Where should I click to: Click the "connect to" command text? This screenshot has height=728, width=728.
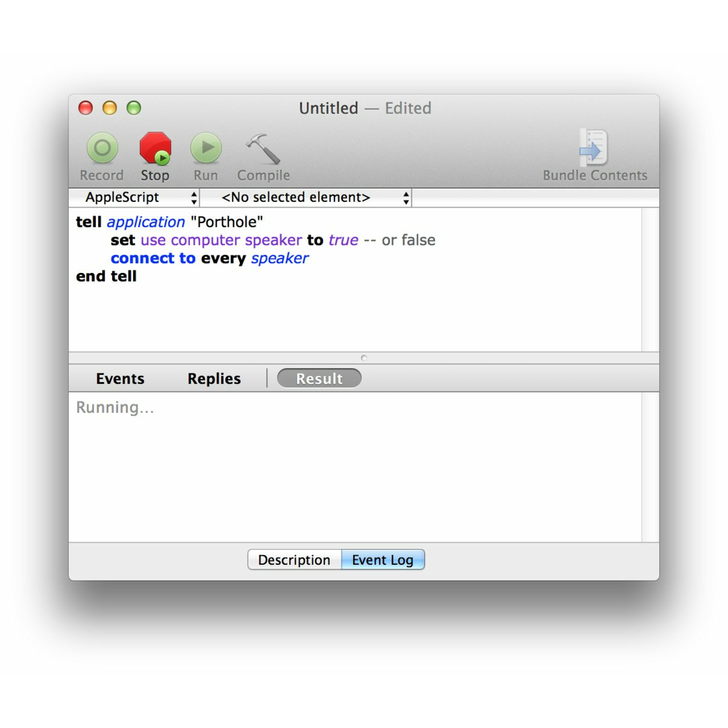click(x=153, y=258)
